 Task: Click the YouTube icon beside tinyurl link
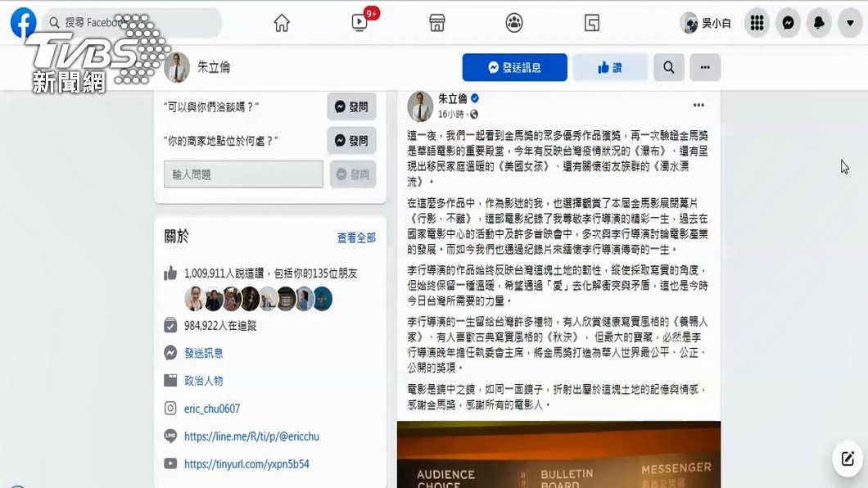click(170, 463)
